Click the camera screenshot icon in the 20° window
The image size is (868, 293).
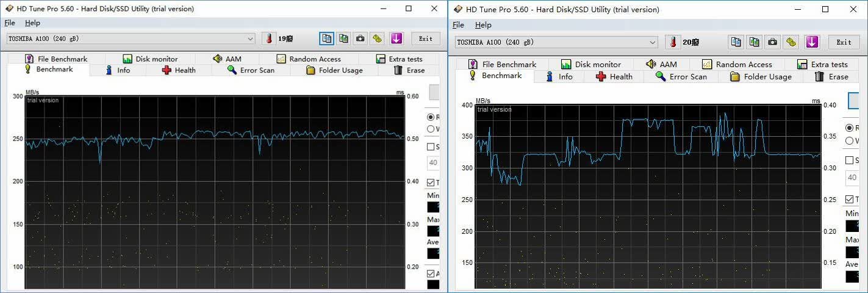[x=773, y=42]
